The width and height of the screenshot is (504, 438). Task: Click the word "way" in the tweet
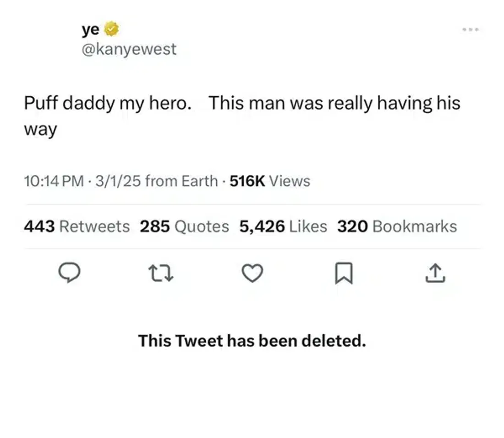pyautogui.click(x=40, y=129)
